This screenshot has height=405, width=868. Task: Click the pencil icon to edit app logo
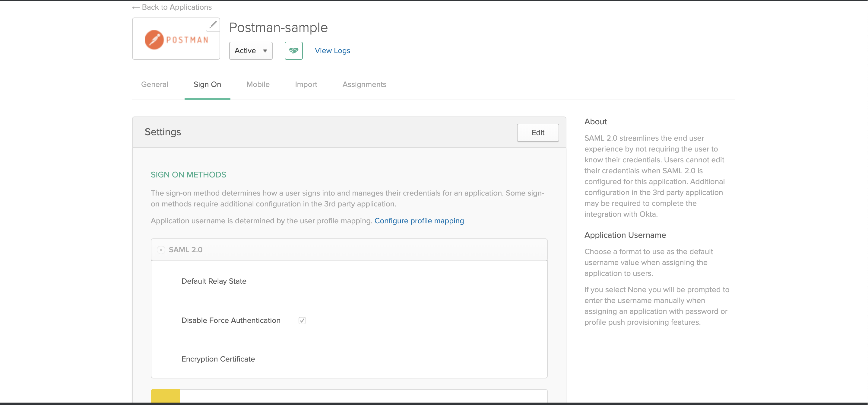[213, 24]
